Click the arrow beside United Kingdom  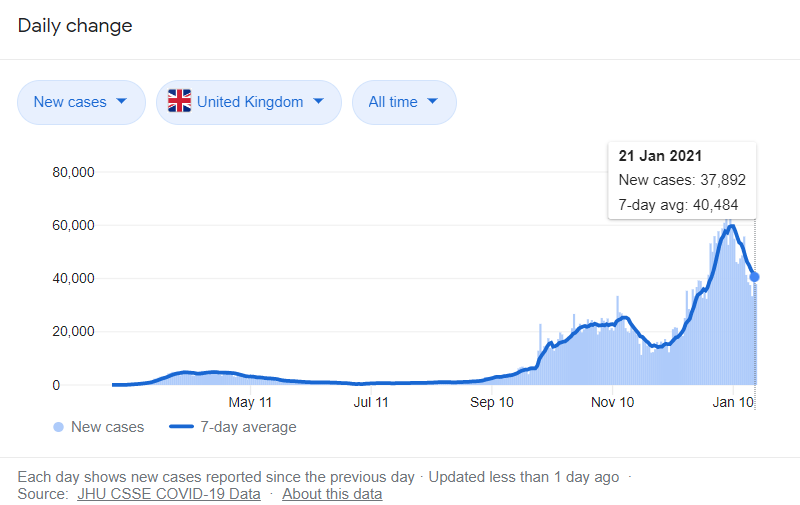click(x=318, y=102)
